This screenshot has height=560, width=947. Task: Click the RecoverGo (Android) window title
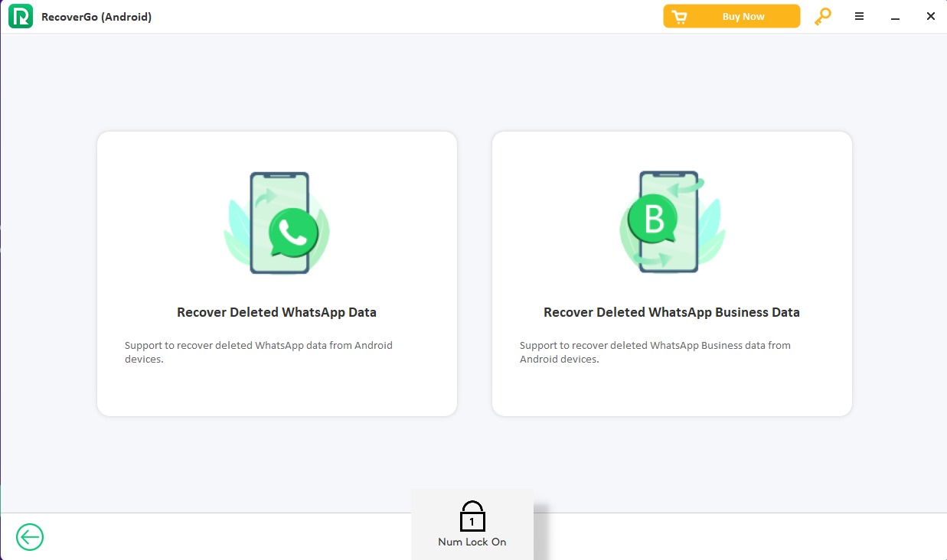tap(96, 17)
